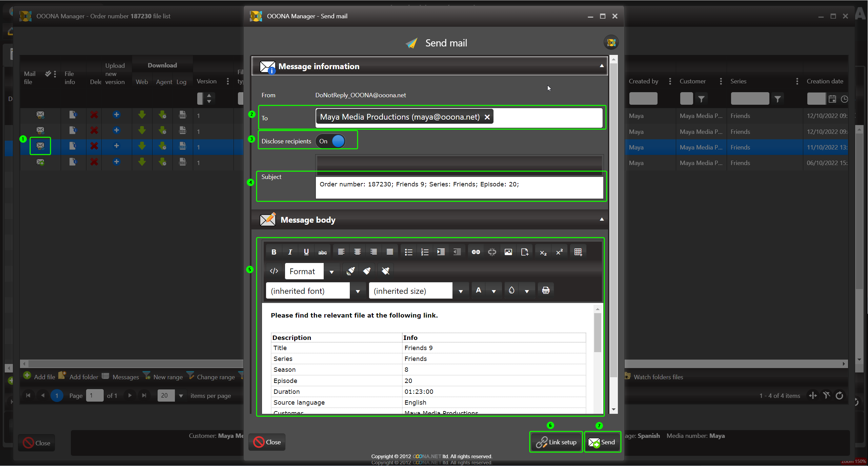Image resolution: width=868 pixels, height=466 pixels.
Task: Click into the Subject text field
Action: pos(459,187)
